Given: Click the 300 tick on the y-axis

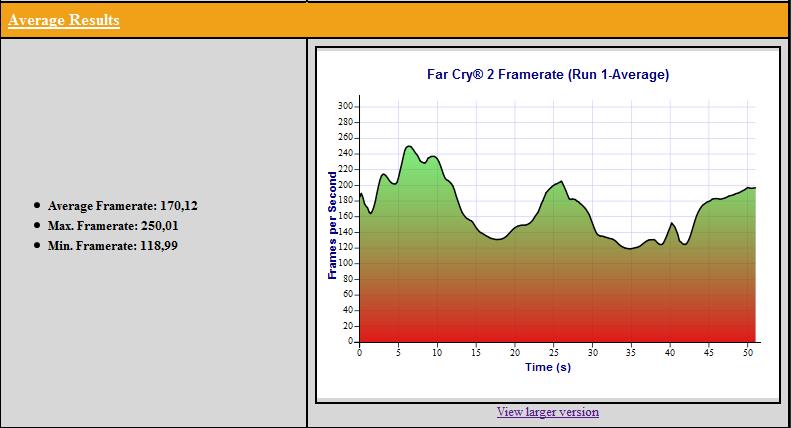Looking at the screenshot, I should (346, 106).
